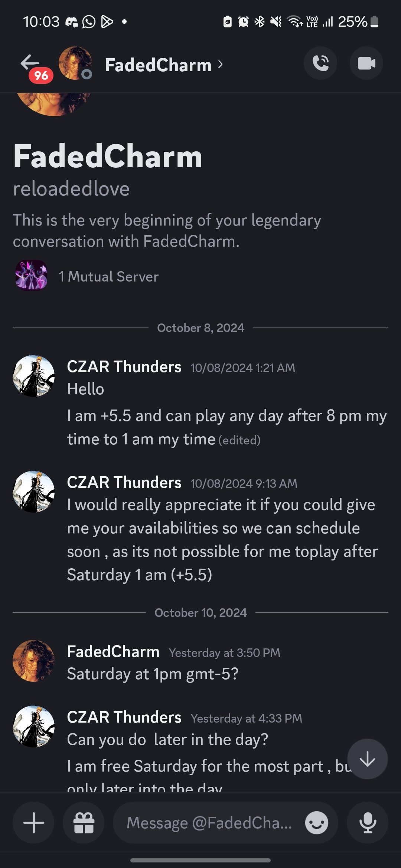
Task: Start a video call with FadedCharm
Action: [x=366, y=63]
